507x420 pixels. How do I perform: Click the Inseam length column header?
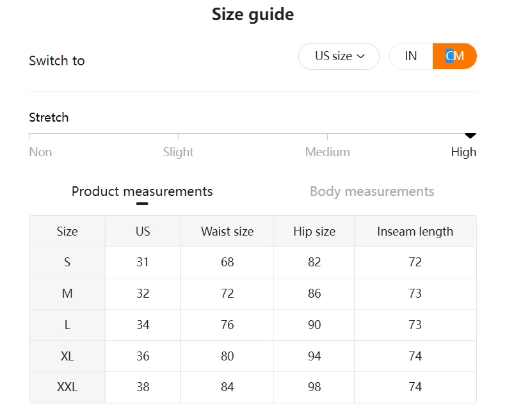[415, 232]
